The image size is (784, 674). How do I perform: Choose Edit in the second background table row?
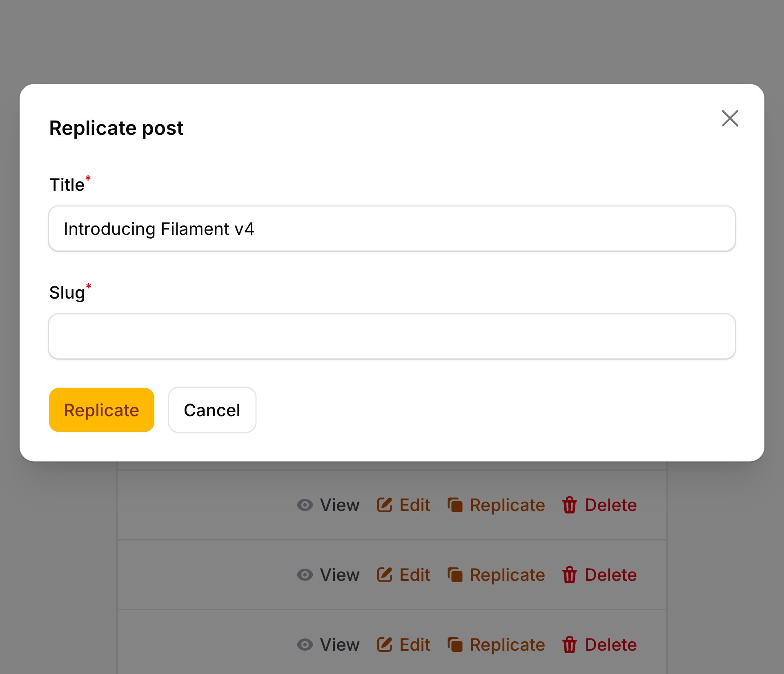tap(403, 575)
